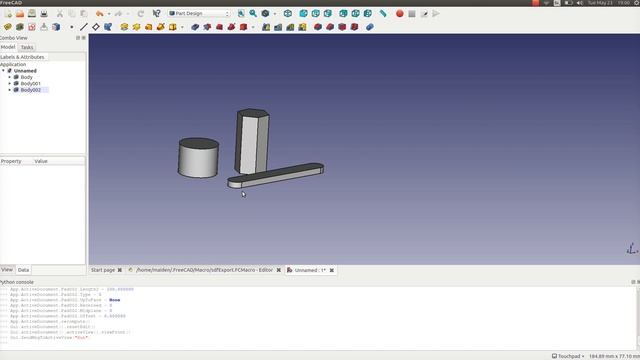640x360 pixels.
Task: Click the Fit All view icon
Action: pos(241,13)
